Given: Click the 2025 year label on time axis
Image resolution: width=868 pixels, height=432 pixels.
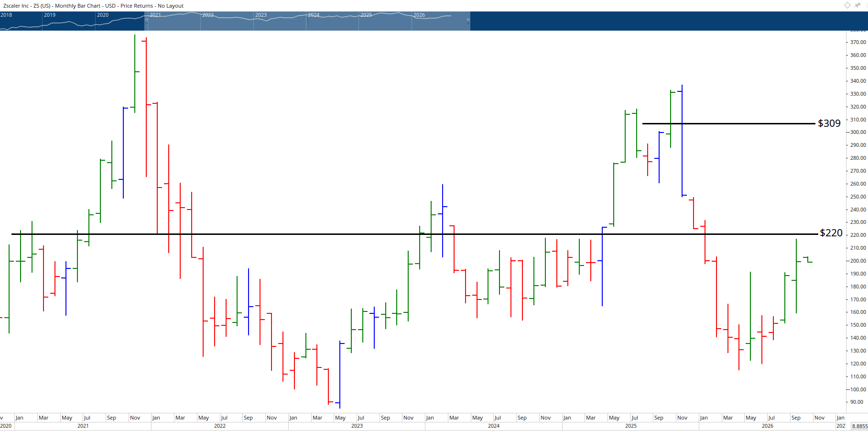Looking at the screenshot, I should click(631, 426).
